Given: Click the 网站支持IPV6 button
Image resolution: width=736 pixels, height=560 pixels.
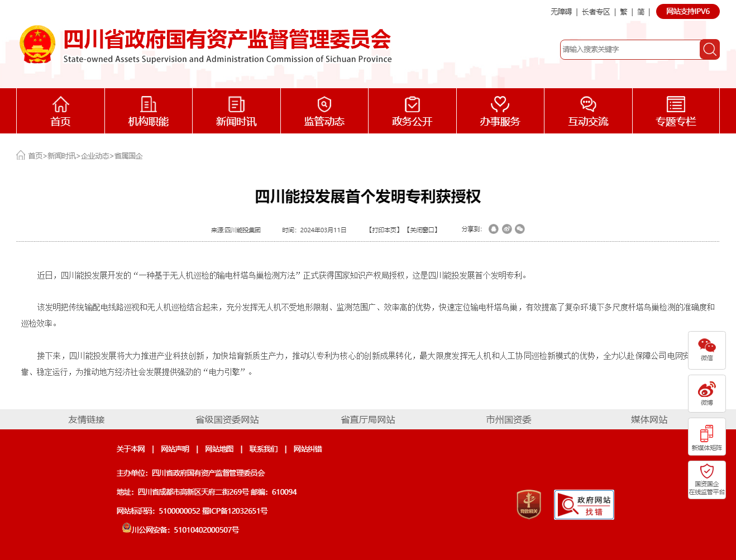Looking at the screenshot, I should click(x=688, y=11).
